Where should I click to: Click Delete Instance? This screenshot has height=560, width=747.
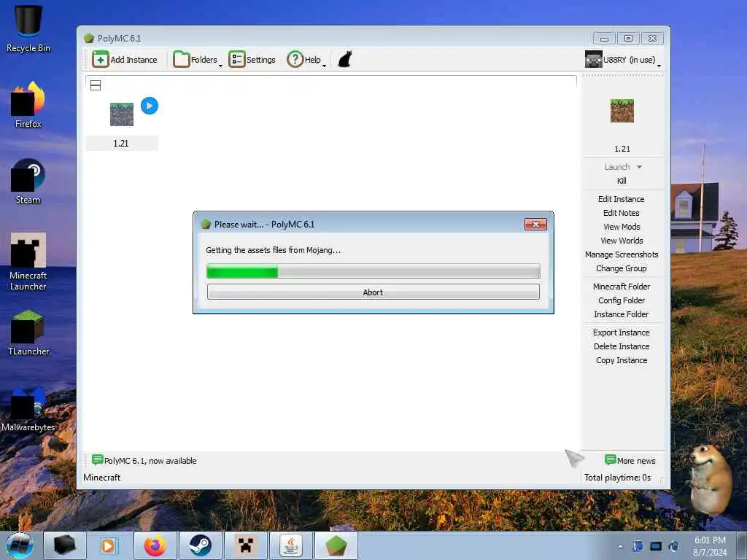(x=622, y=346)
